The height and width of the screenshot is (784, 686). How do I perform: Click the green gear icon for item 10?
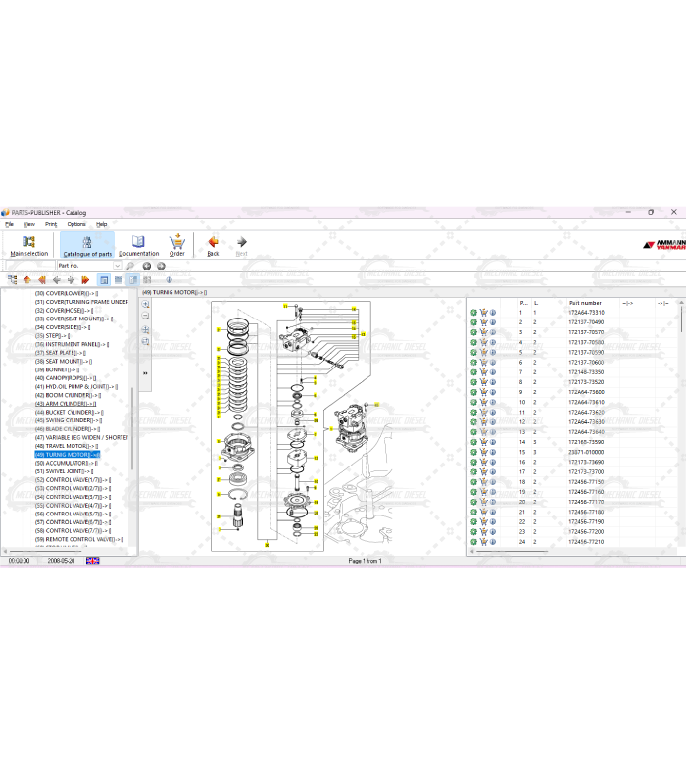[473, 402]
